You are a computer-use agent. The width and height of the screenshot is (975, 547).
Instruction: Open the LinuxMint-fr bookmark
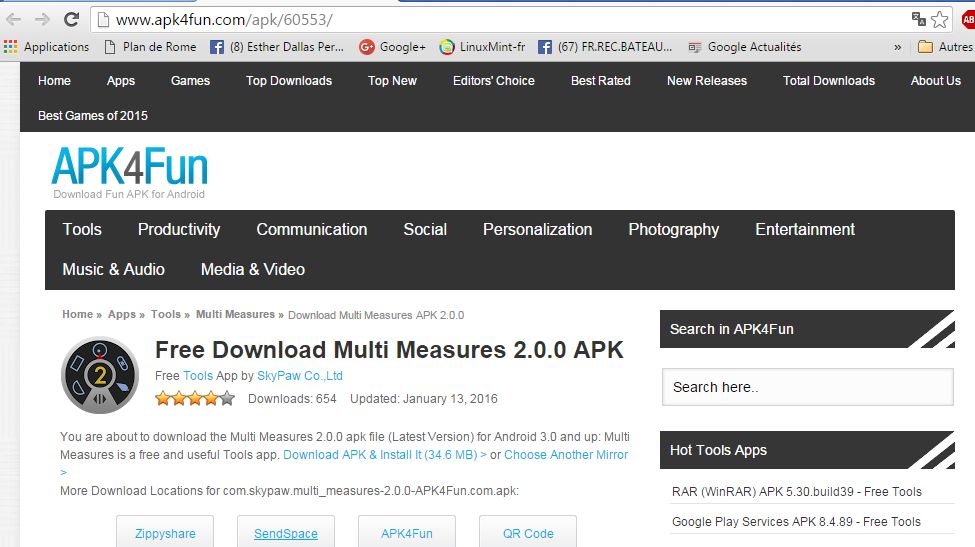click(483, 47)
